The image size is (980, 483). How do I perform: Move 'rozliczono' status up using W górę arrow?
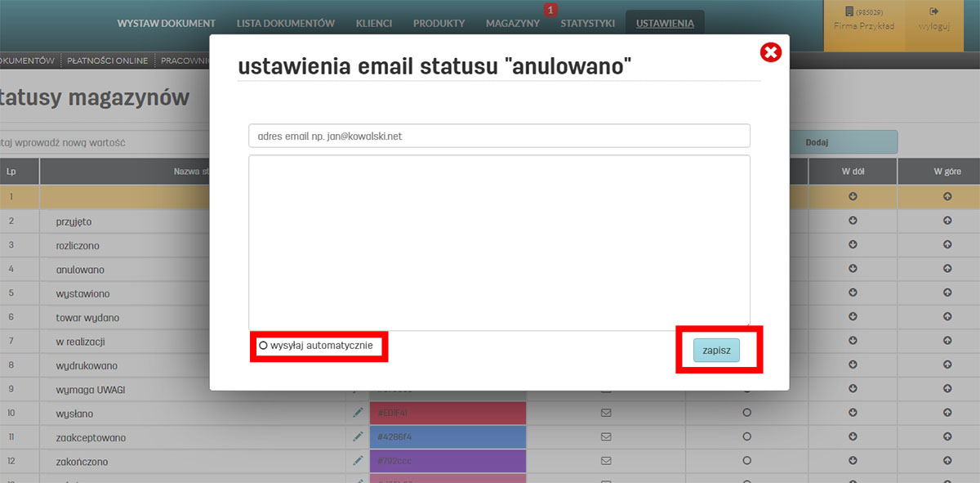(946, 244)
